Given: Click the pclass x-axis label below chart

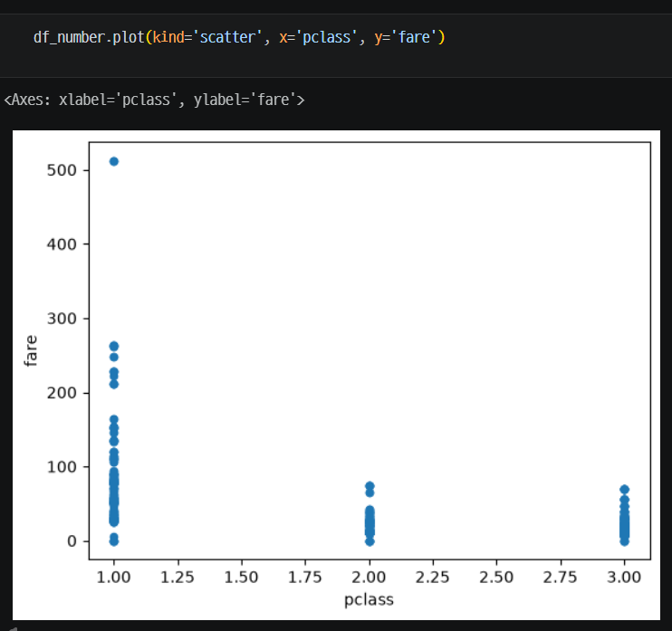Looking at the screenshot, I should (x=369, y=599).
